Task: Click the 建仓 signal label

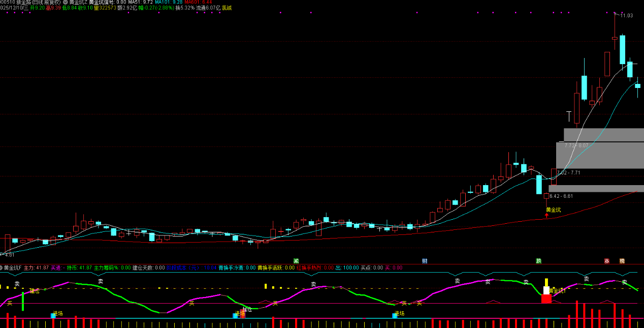Action: (x=35, y=291)
